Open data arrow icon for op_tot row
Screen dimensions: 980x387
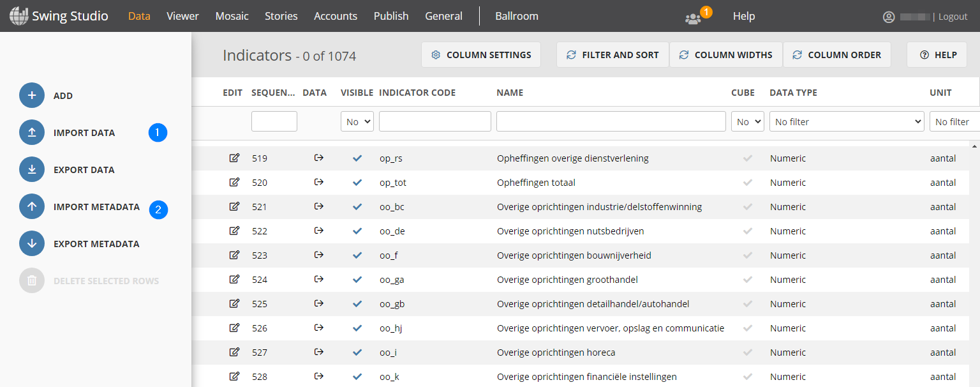pyautogui.click(x=319, y=183)
